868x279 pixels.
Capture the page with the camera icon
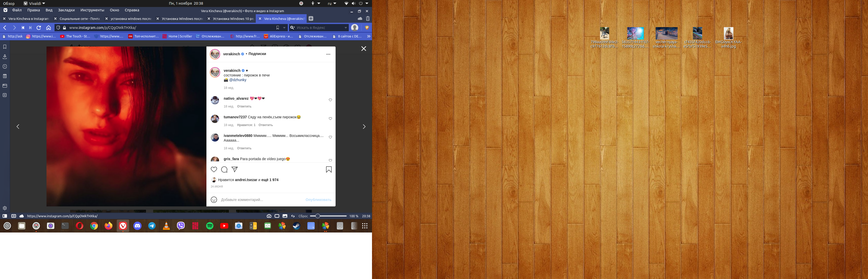pyautogui.click(x=269, y=216)
